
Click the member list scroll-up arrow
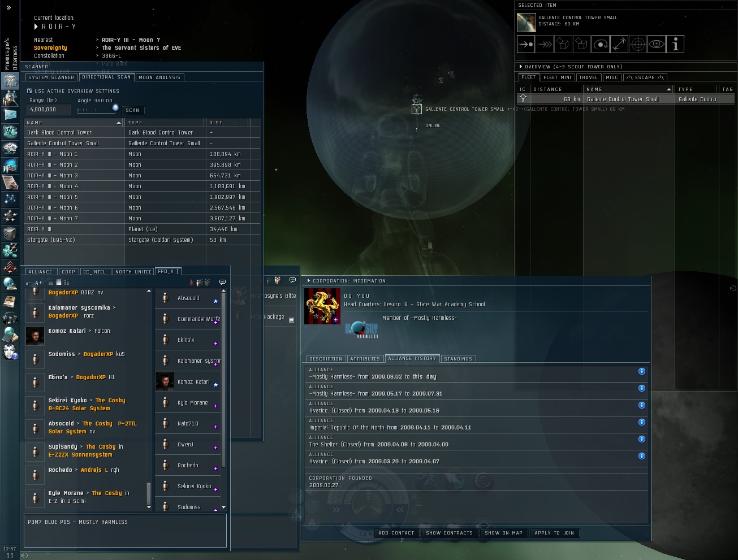click(224, 290)
